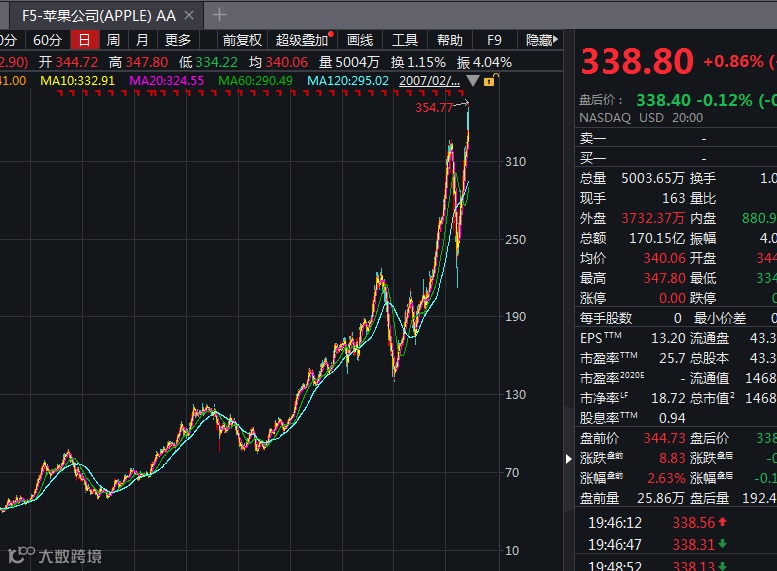Click the 最高 347.80 value
The width and height of the screenshot is (777, 571).
[665, 278]
